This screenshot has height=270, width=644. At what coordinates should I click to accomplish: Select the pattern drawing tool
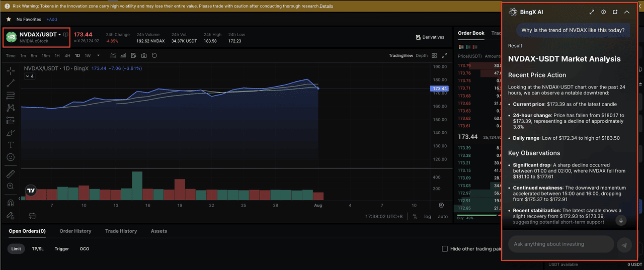(x=11, y=108)
